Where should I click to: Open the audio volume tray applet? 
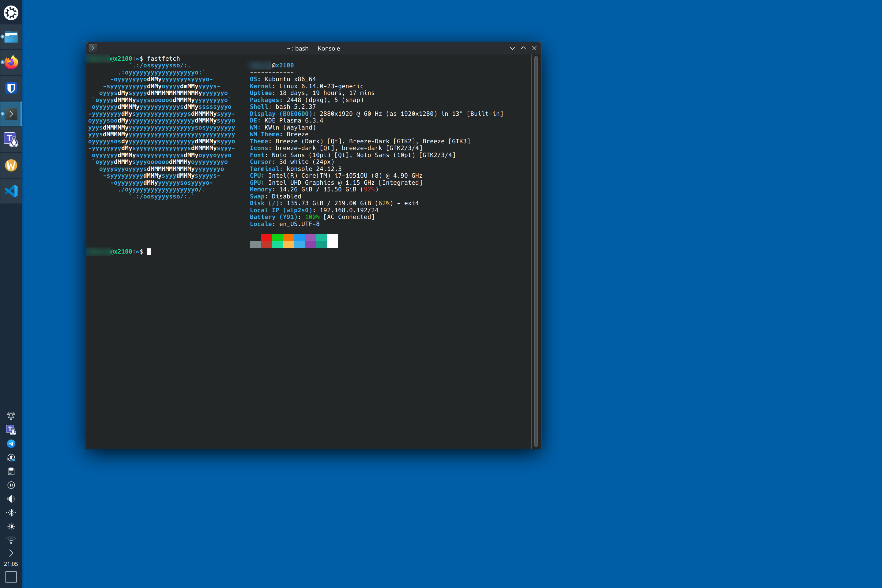pos(11,499)
